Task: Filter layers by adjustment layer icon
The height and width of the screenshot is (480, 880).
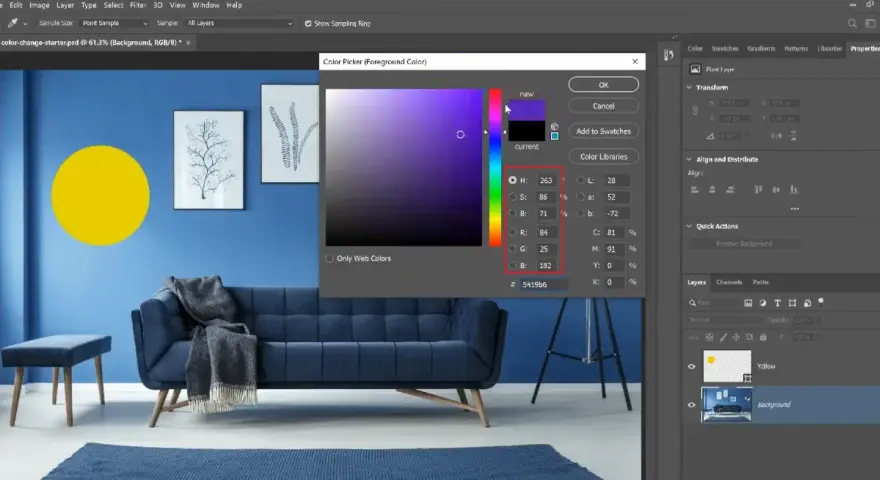Action: tap(763, 303)
